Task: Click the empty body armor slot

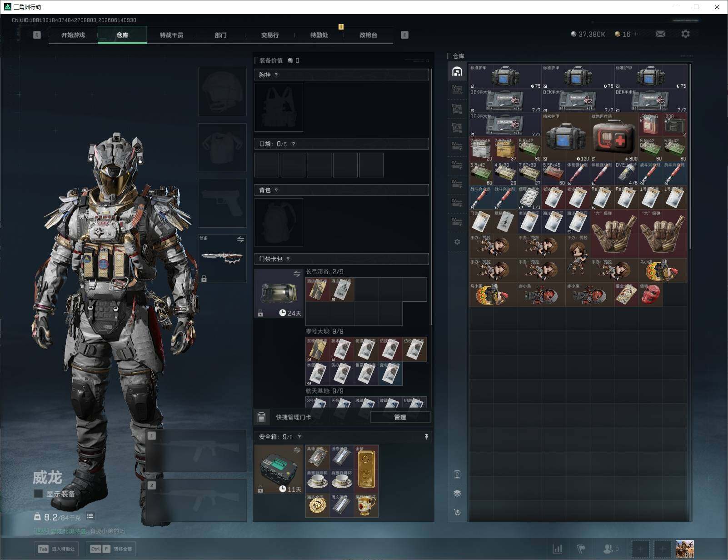Action: (222, 147)
